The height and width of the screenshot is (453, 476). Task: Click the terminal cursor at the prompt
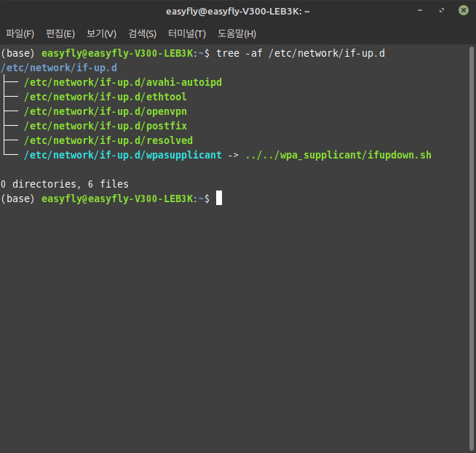point(219,198)
